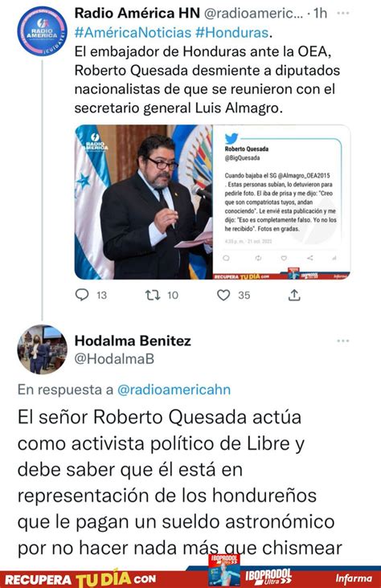Screen dimensions: 381x588
Task: Open more options on Hodalma Benitez reply
Action: (x=343, y=341)
